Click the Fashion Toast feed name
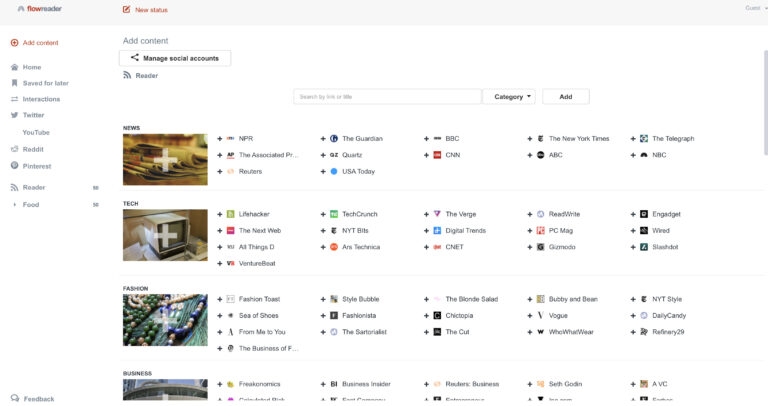This screenshot has height=406, width=768. pyautogui.click(x=260, y=299)
